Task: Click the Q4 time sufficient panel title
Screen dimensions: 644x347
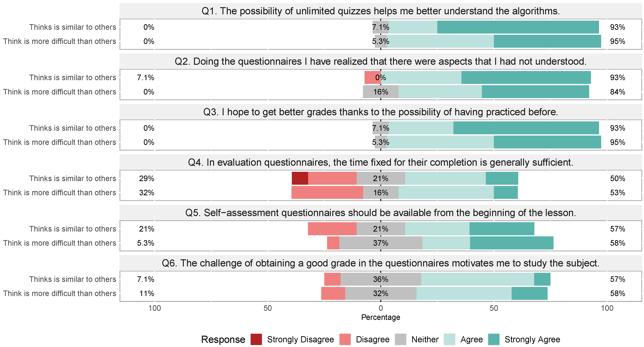Action: pos(380,163)
